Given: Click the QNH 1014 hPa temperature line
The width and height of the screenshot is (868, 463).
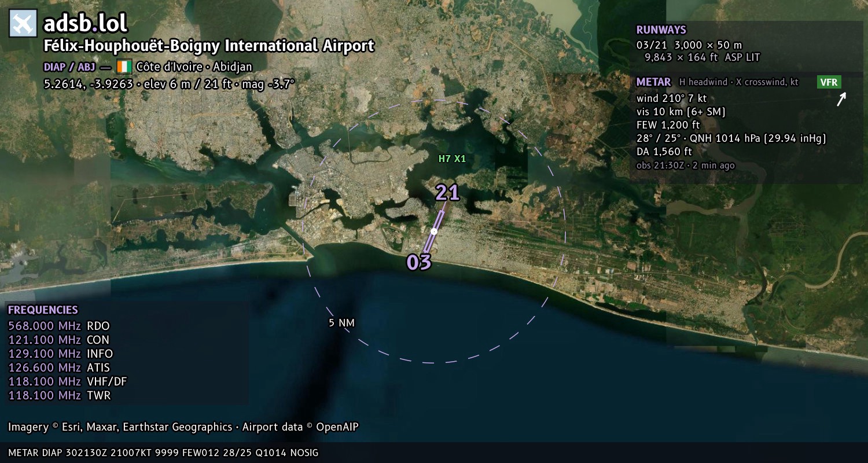Looking at the screenshot, I should (731, 138).
